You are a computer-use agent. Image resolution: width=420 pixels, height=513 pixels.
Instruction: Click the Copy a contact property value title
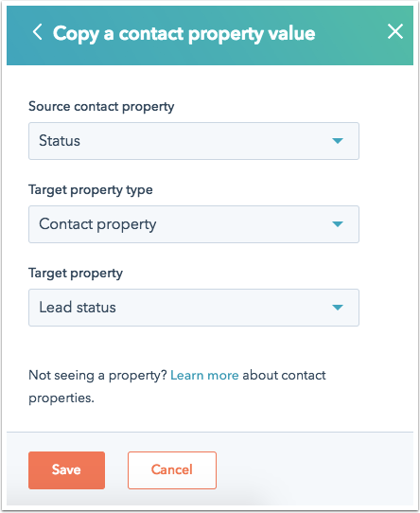point(184,34)
